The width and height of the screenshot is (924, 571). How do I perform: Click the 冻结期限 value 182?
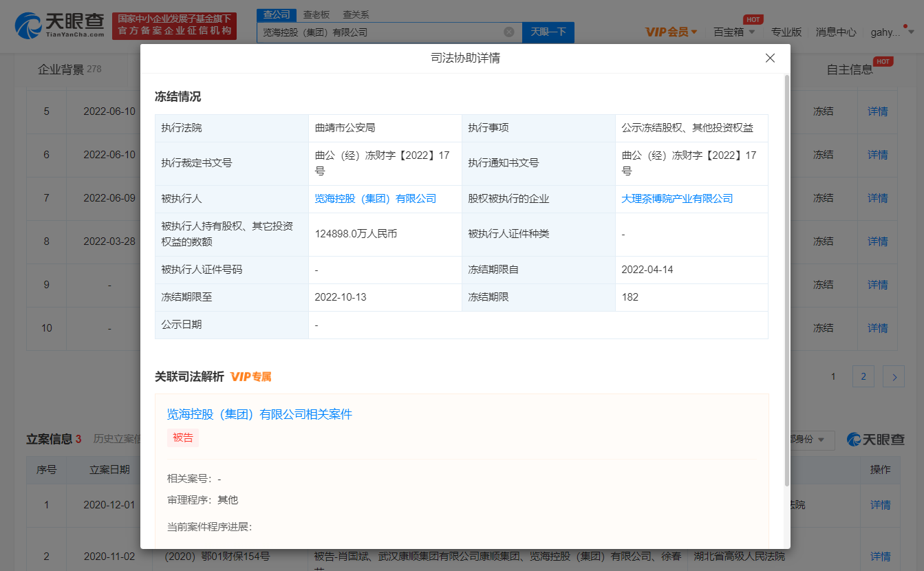coord(630,297)
